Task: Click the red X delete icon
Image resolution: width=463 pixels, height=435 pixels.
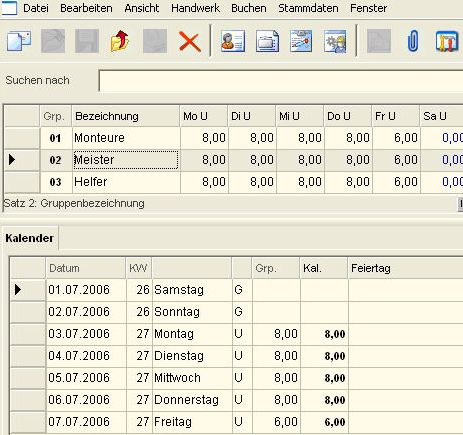Action: [x=189, y=42]
